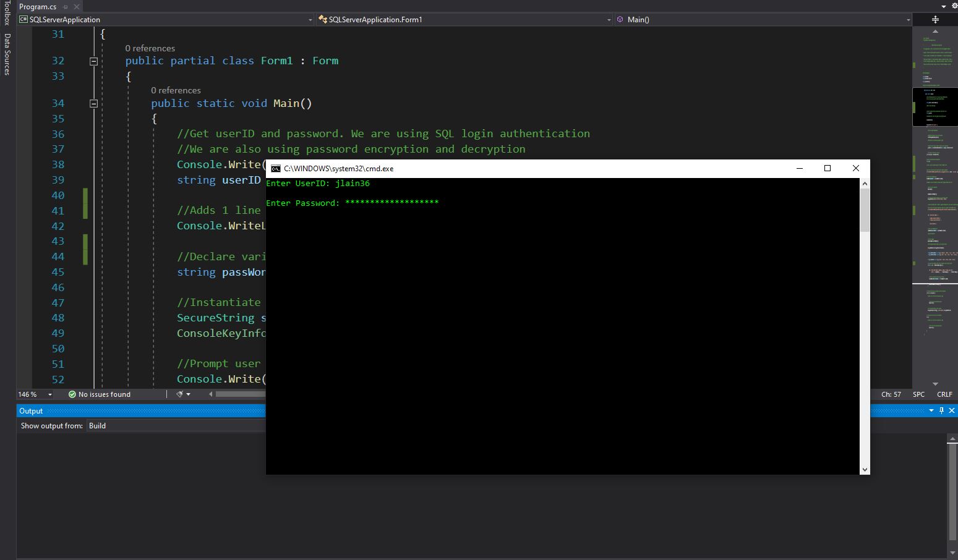Open the Main() member dropdown
This screenshot has width=958, height=560.
coord(763,19)
